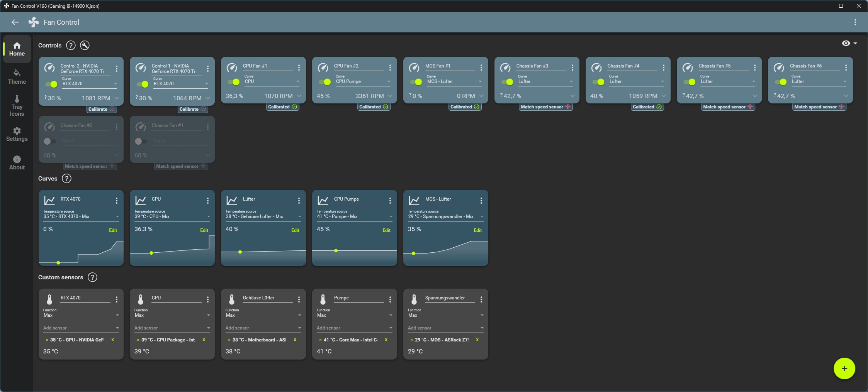Open Theme in sidebar
Image resolution: width=868 pixels, height=392 pixels.
click(x=17, y=77)
